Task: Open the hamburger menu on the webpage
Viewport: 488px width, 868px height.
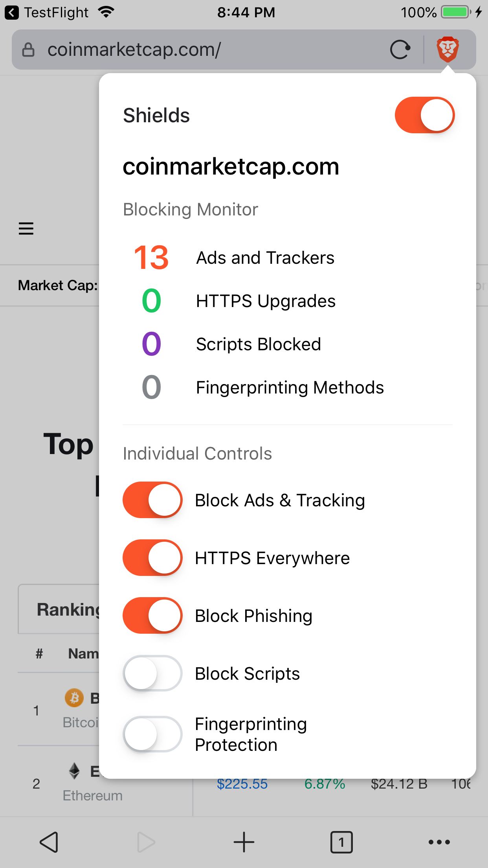Action: [x=26, y=228]
